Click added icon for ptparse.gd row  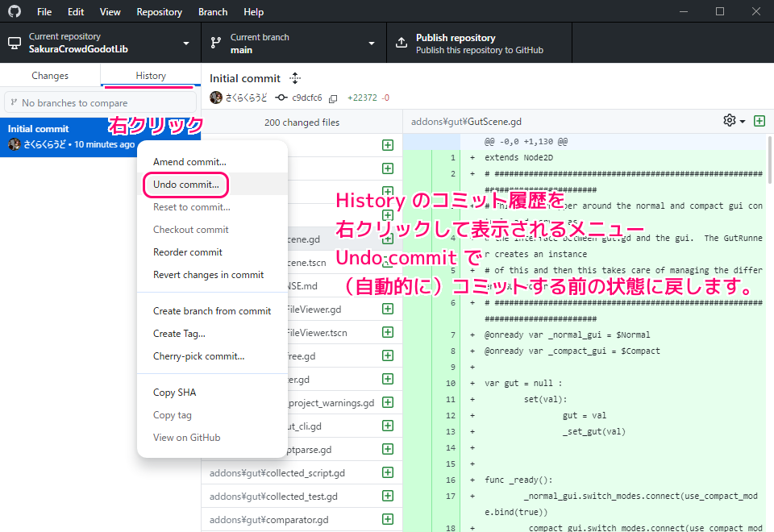click(x=388, y=449)
